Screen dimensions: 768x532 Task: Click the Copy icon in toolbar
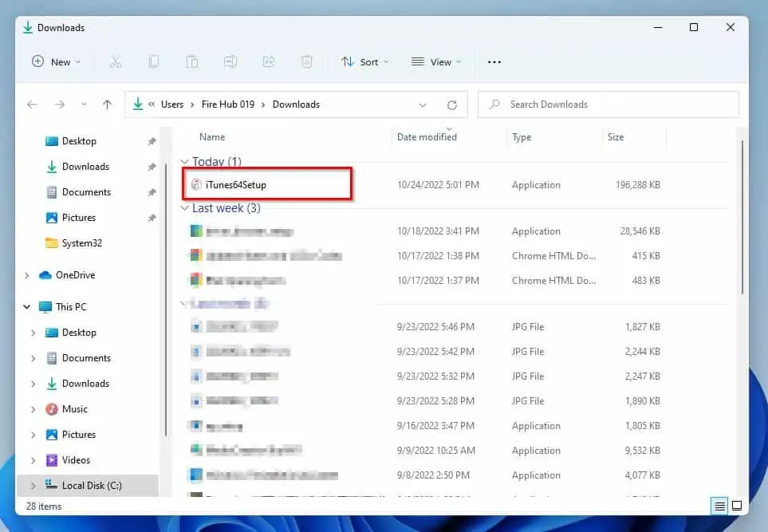point(154,61)
